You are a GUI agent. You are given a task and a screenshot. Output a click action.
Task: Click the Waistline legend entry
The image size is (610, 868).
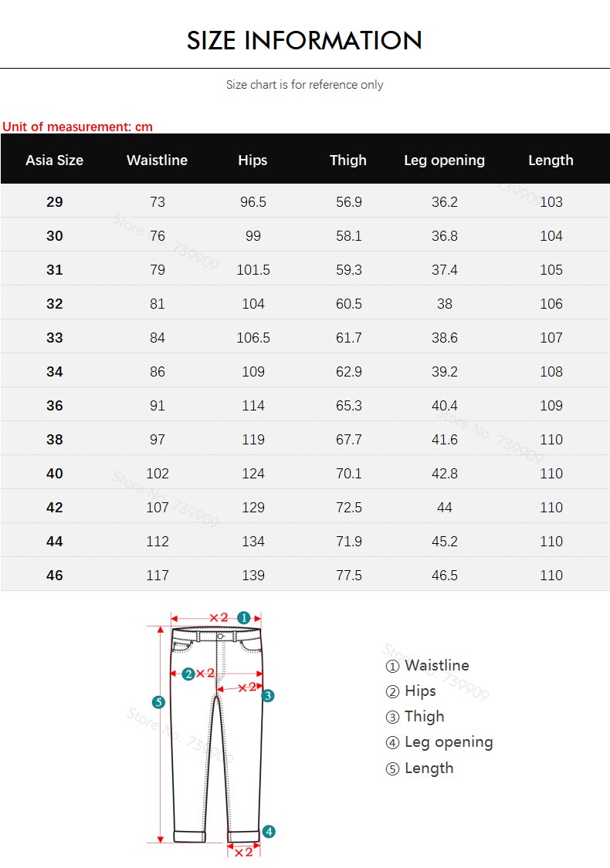pos(427,665)
